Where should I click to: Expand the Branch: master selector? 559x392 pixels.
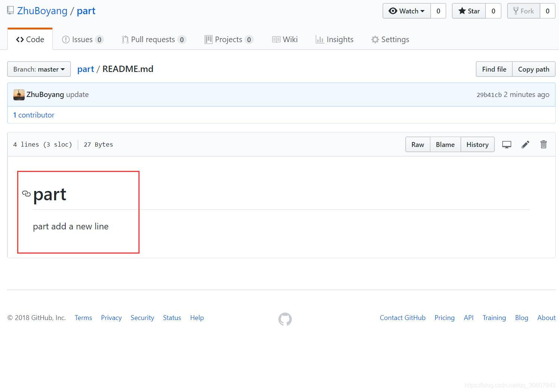pos(39,69)
